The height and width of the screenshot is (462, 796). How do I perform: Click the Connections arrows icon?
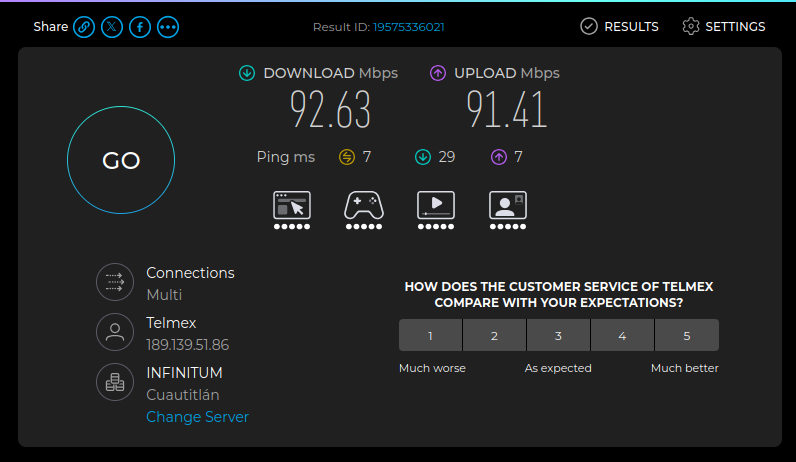click(115, 282)
